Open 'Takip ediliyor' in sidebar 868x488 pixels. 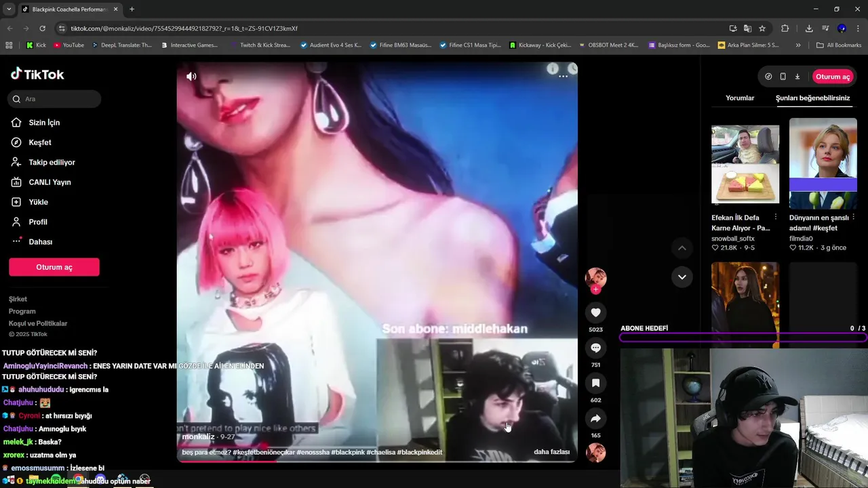tap(52, 163)
